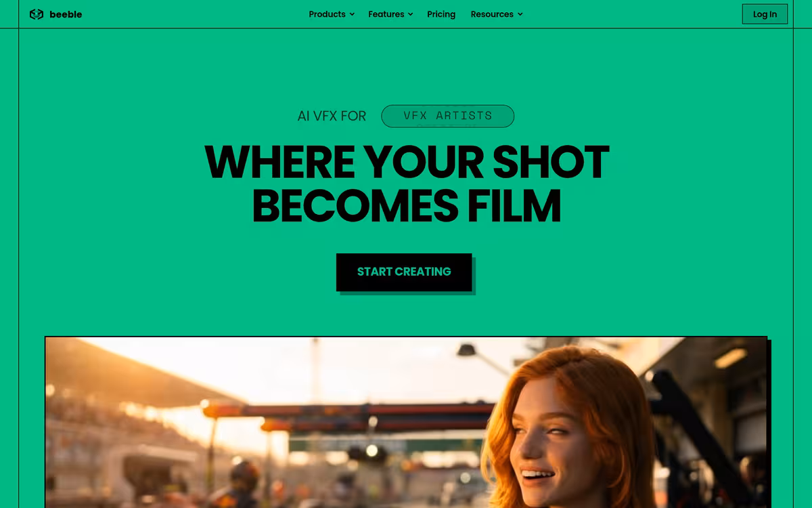The height and width of the screenshot is (508, 812).
Task: Click the beeble cube logo icon
Action: point(37,14)
